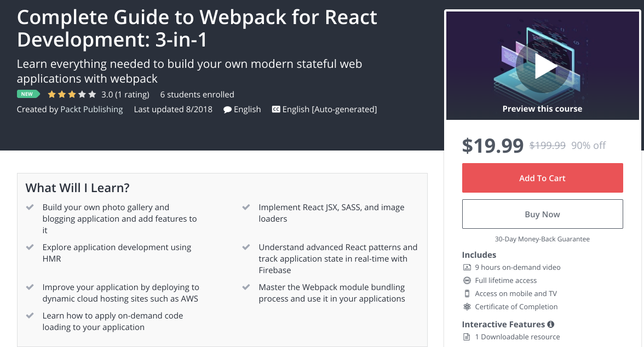Click the info icon beside Interactive Features
Viewport: 644px width, 347px height.
point(551,324)
